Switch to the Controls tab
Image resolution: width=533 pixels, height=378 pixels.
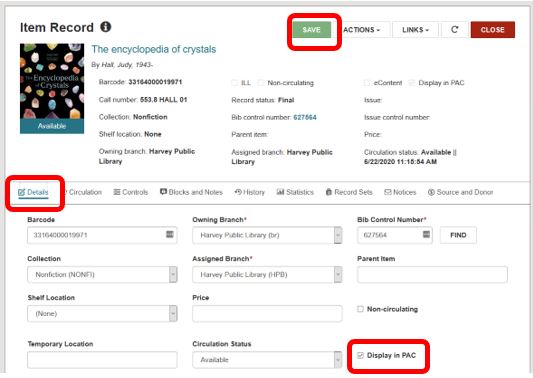(131, 192)
